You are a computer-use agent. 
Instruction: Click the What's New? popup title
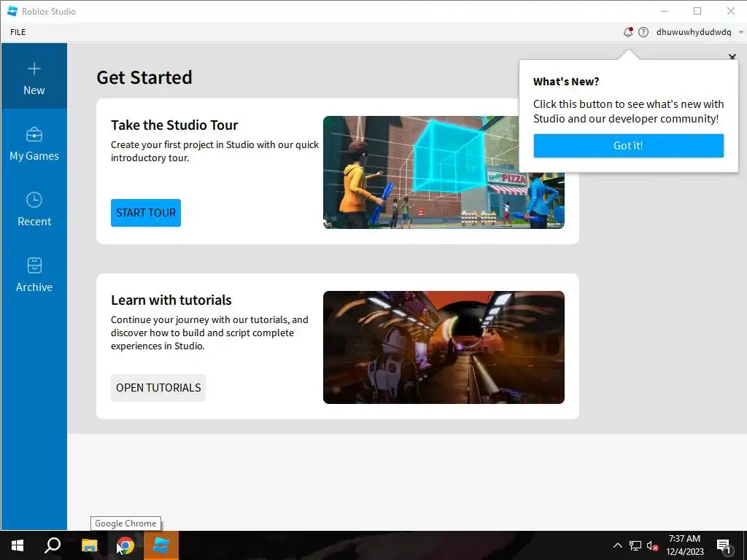(x=566, y=82)
